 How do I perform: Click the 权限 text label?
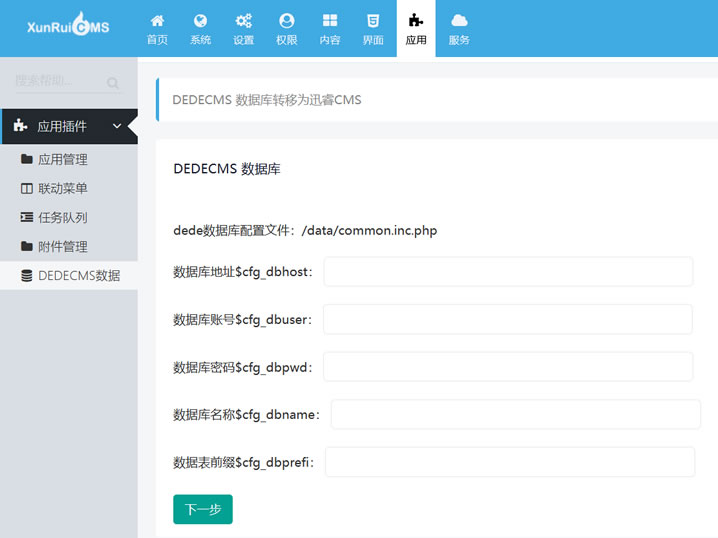pos(287,40)
